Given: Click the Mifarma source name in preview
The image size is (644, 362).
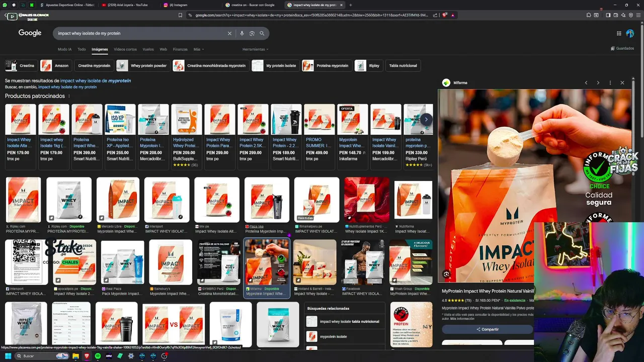Looking at the screenshot, I should tap(460, 83).
